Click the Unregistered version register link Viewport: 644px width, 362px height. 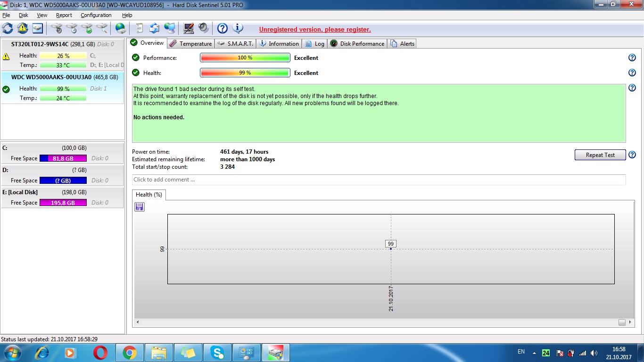pyautogui.click(x=315, y=29)
